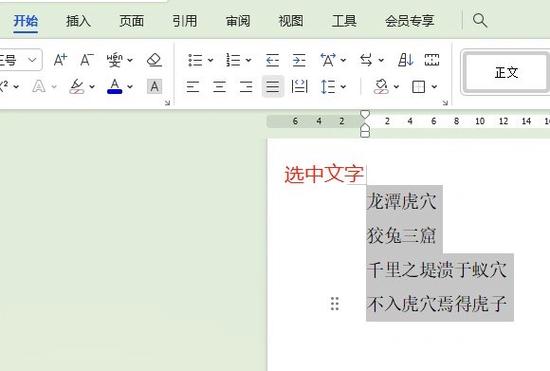Apply distributed alignment icon
The image size is (550, 371).
(x=299, y=86)
